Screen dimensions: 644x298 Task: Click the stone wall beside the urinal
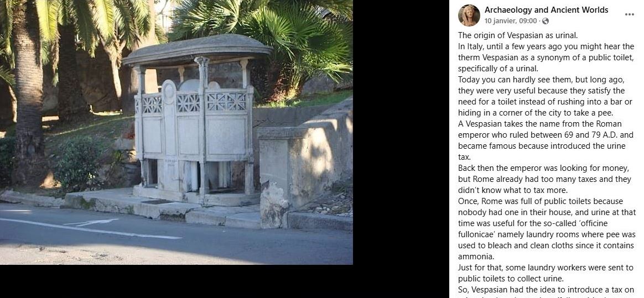coord(304,164)
